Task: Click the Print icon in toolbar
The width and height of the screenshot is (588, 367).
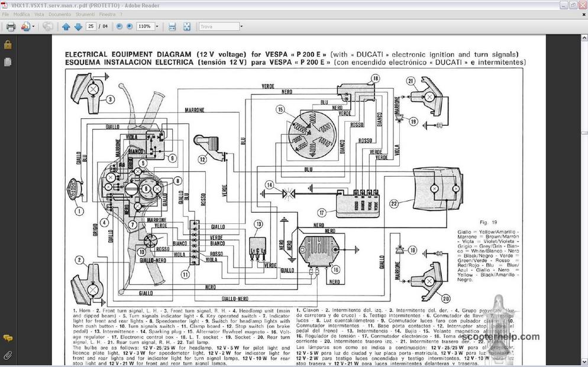Action: tap(11, 27)
